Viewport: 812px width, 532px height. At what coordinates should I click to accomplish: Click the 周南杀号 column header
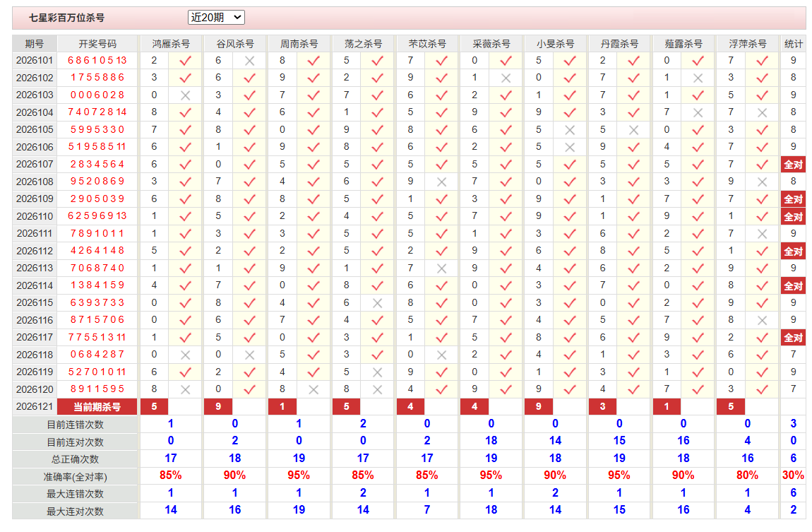click(299, 44)
